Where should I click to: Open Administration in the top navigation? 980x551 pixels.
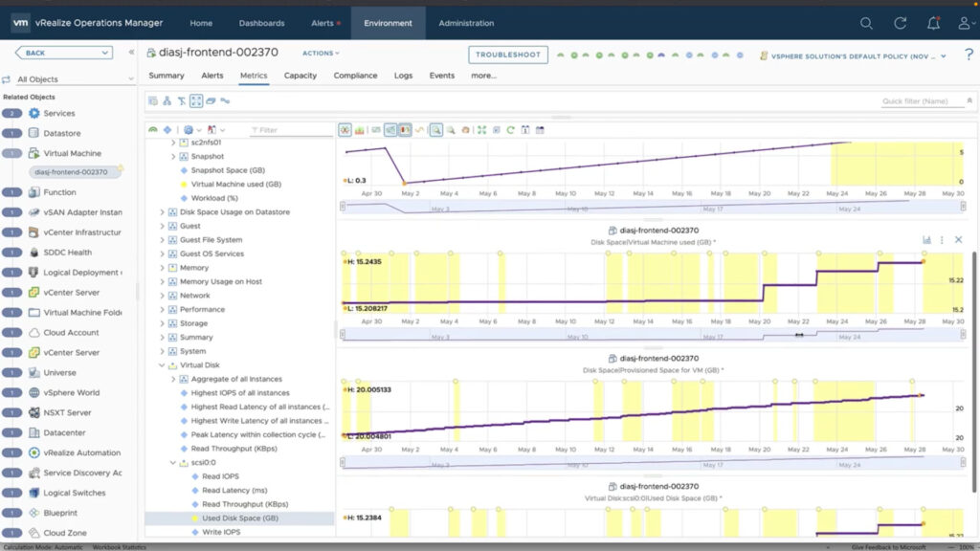coord(466,23)
